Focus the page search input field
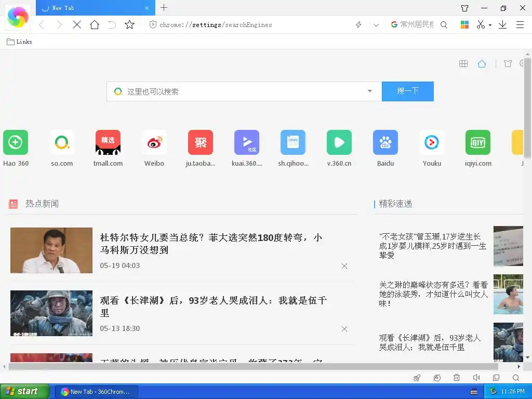Viewport: 532px width, 399px height. point(244,91)
